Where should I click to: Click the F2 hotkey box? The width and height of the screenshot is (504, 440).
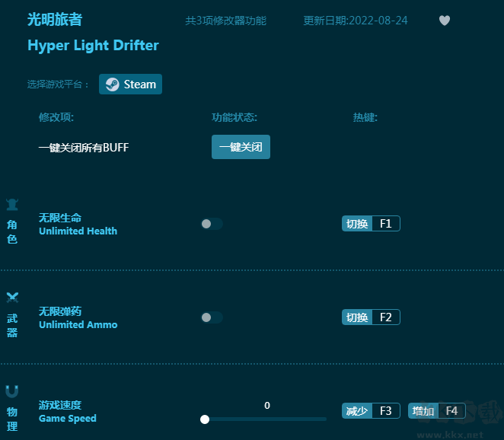385,317
